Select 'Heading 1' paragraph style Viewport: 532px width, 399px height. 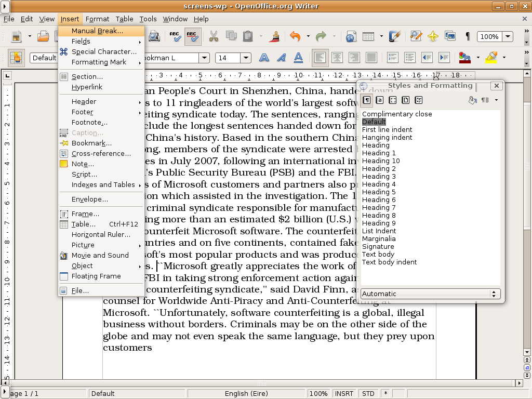[379, 153]
